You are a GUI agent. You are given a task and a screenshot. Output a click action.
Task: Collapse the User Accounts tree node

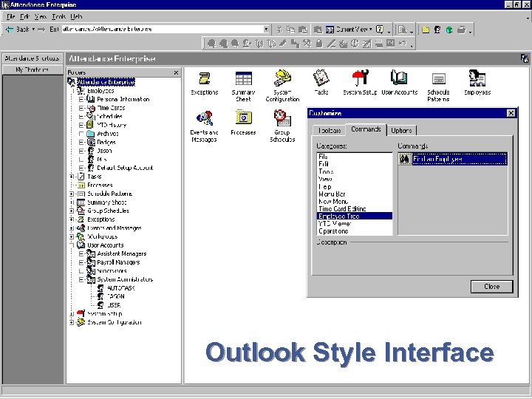click(72, 245)
